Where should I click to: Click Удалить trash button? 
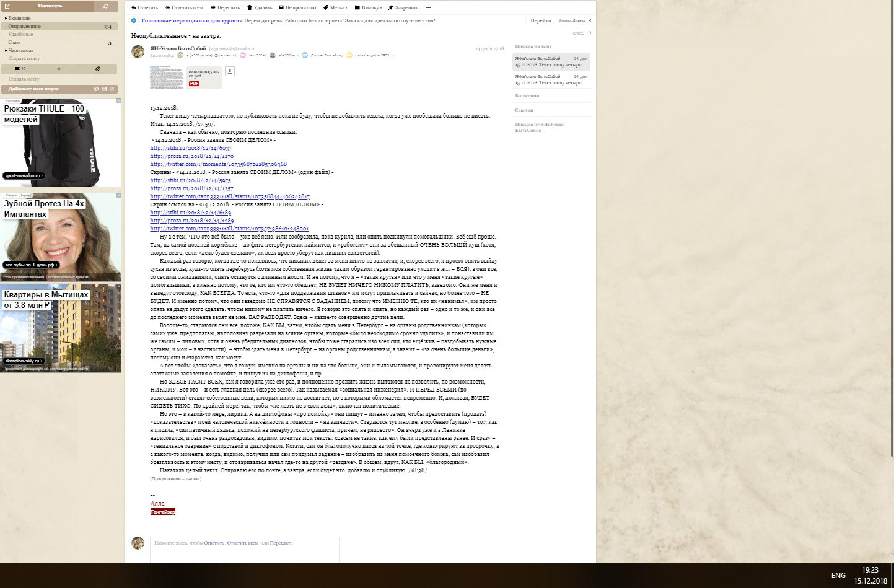click(260, 7)
